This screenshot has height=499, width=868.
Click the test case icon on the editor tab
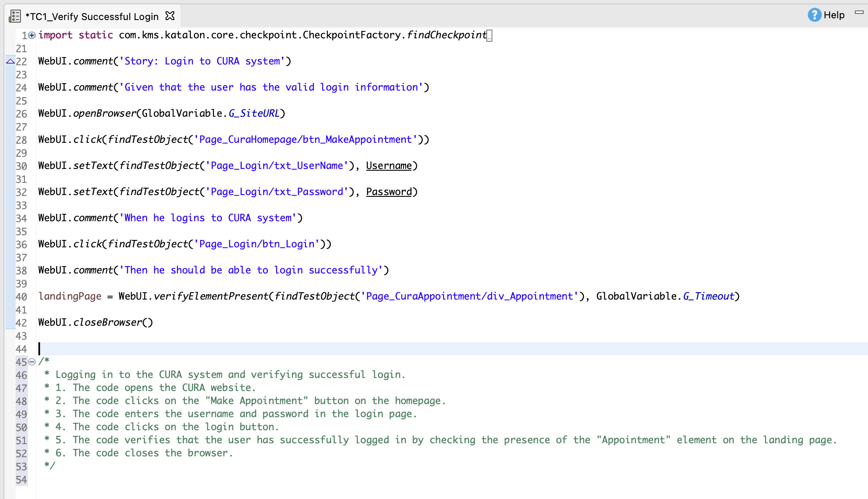click(15, 16)
